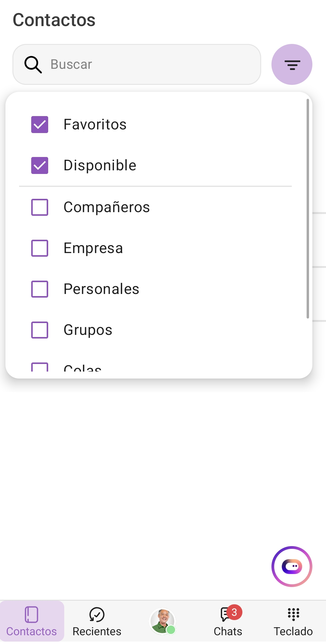Tap the Contactos book icon
326x644 pixels.
(x=32, y=615)
